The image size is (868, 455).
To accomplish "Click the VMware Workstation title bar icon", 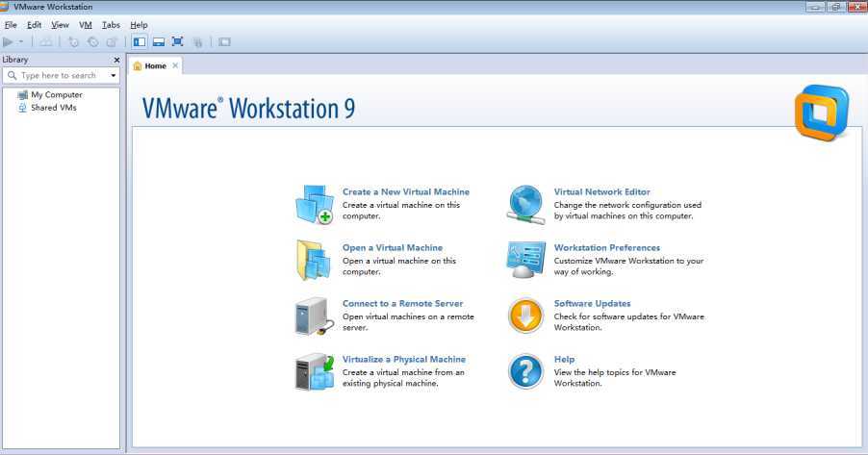I will pos(5,7).
